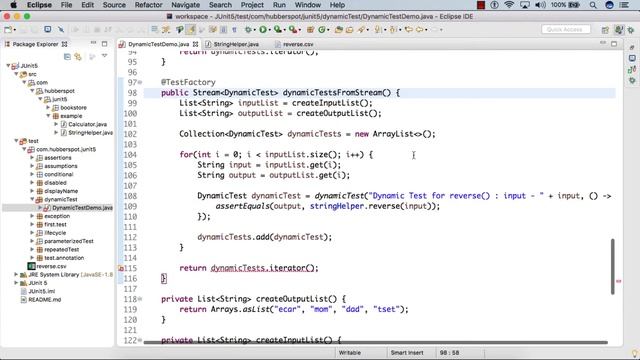The width and height of the screenshot is (640, 360).
Task: Open the Refactor menu
Action: point(149,5)
